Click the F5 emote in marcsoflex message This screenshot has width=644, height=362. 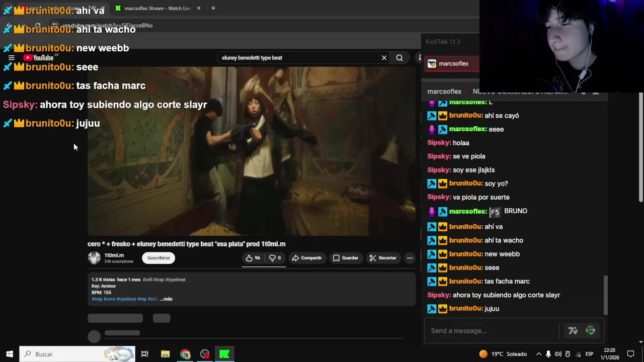tap(495, 212)
